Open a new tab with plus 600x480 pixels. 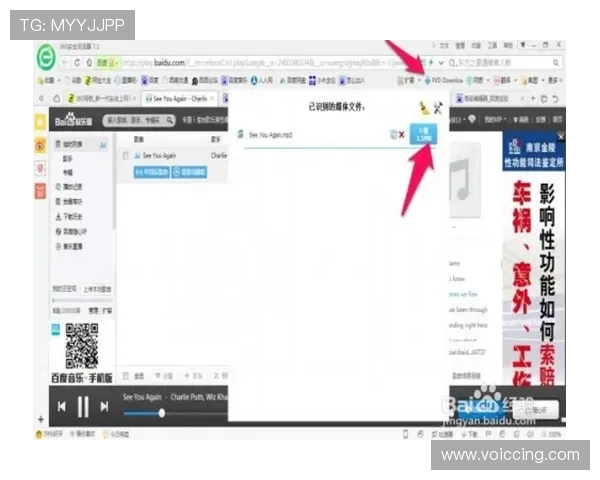click(533, 99)
